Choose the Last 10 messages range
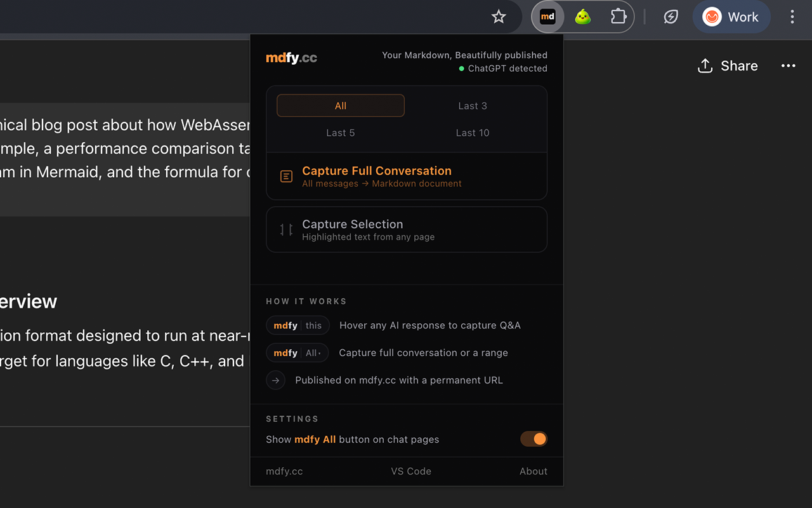The width and height of the screenshot is (812, 508). [x=473, y=133]
